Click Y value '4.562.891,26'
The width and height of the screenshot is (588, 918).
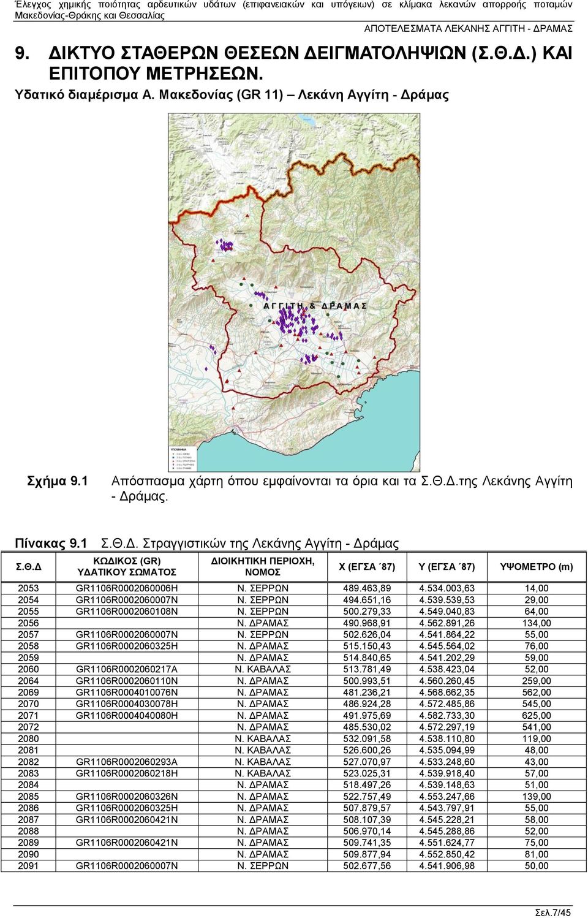[447, 623]
